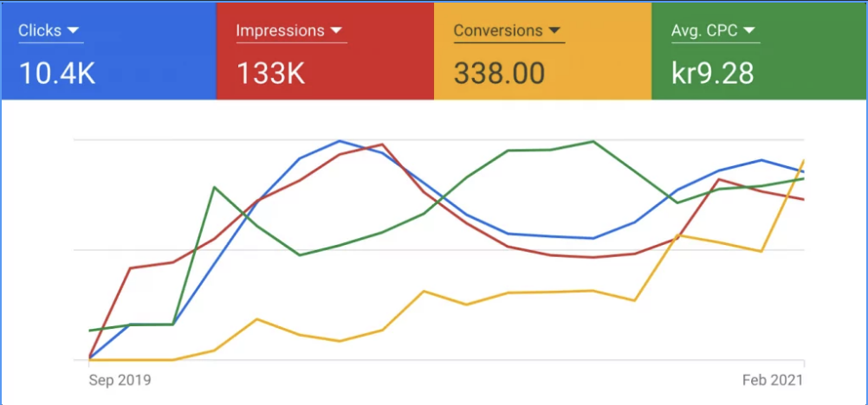Select the 338.00 conversions value
868x405 pixels.
pyautogui.click(x=499, y=73)
